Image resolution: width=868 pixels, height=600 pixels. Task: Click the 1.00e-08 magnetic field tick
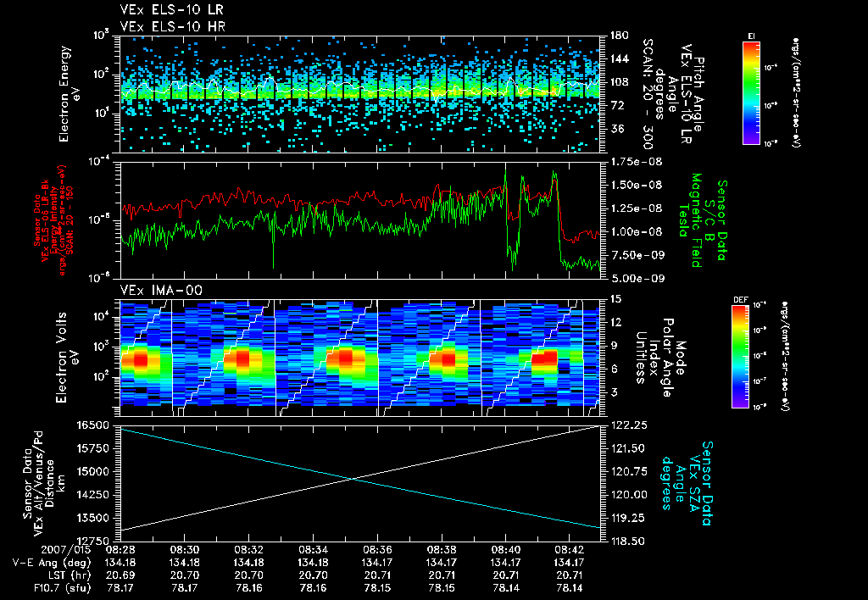tap(636, 231)
